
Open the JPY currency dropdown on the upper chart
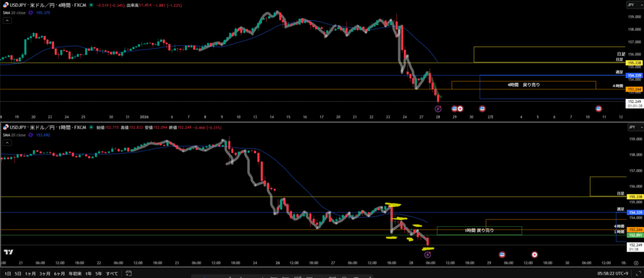click(631, 5)
